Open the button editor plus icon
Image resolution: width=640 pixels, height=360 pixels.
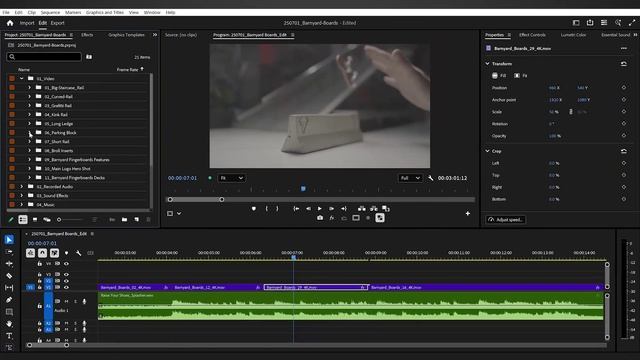tap(468, 213)
